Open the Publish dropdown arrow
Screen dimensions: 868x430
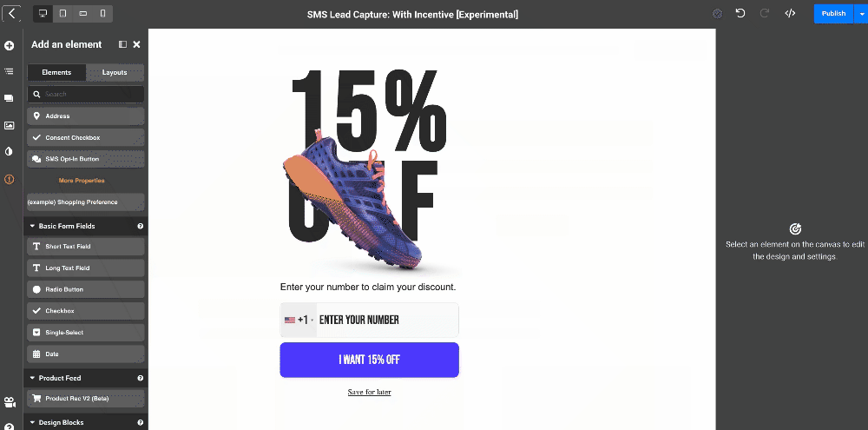click(x=861, y=14)
